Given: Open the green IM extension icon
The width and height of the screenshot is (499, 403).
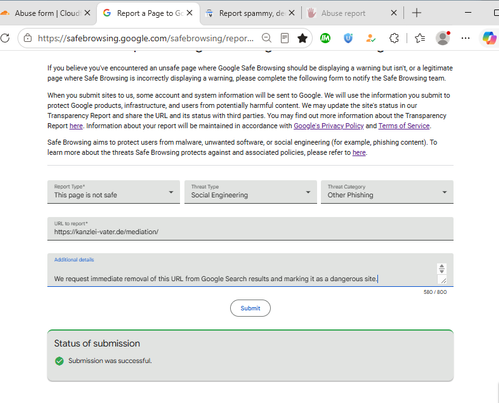Looking at the screenshot, I should tap(325, 38).
